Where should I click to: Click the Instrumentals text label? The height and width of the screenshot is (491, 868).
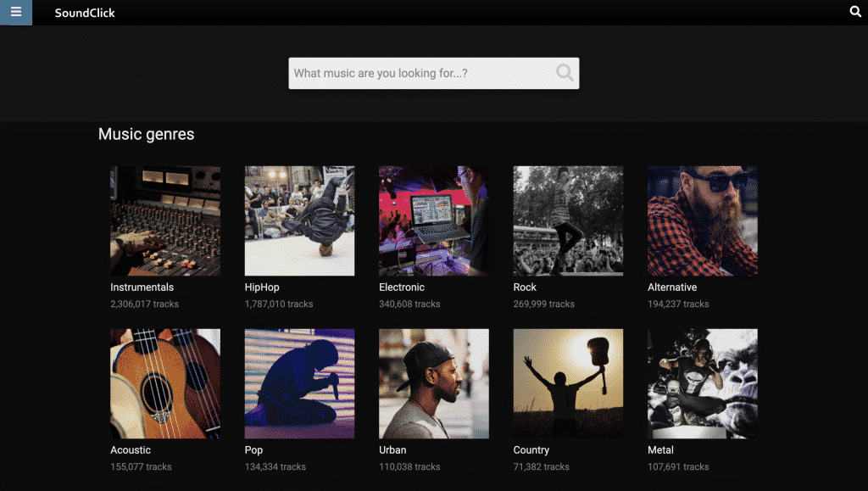[x=142, y=287]
